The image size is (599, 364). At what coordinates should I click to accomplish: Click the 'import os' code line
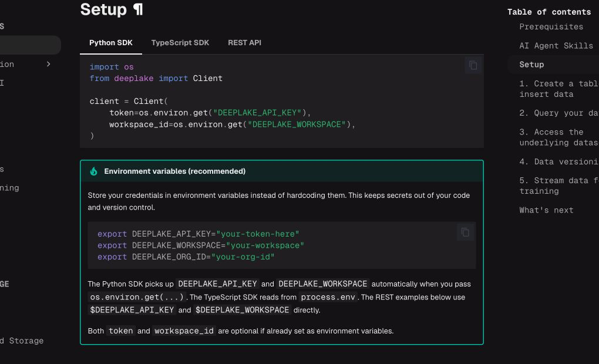[x=112, y=67]
